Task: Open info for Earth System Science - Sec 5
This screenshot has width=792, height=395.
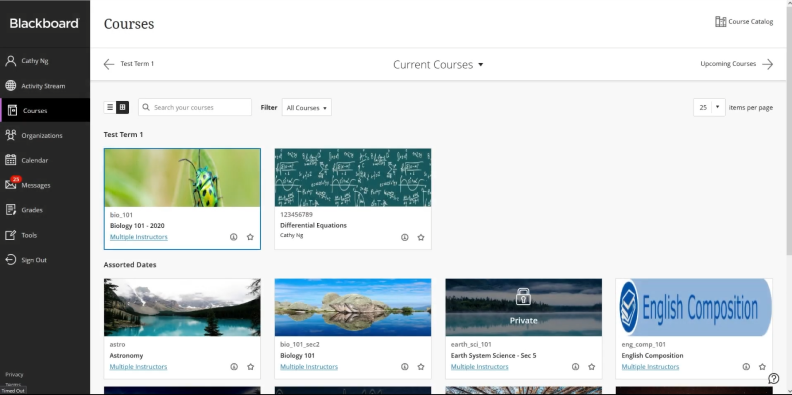Action: [x=575, y=367]
